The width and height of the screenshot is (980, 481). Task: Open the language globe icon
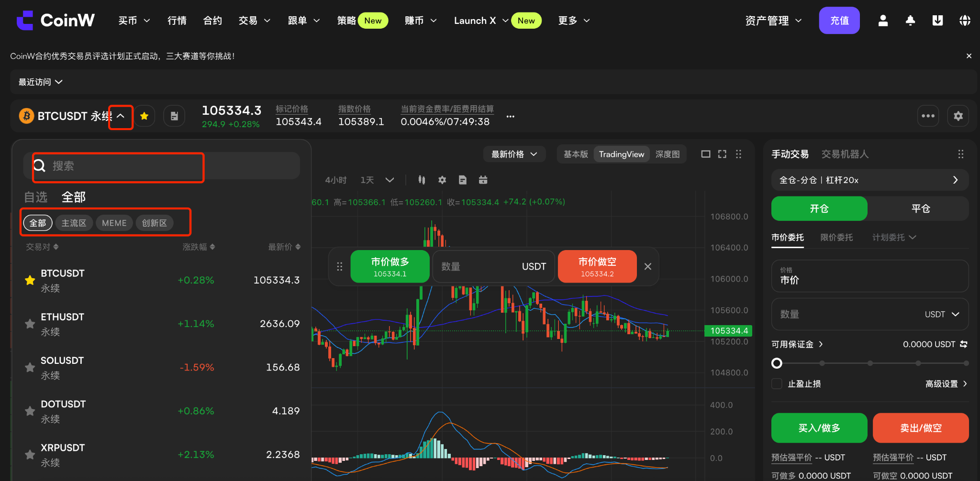point(965,21)
